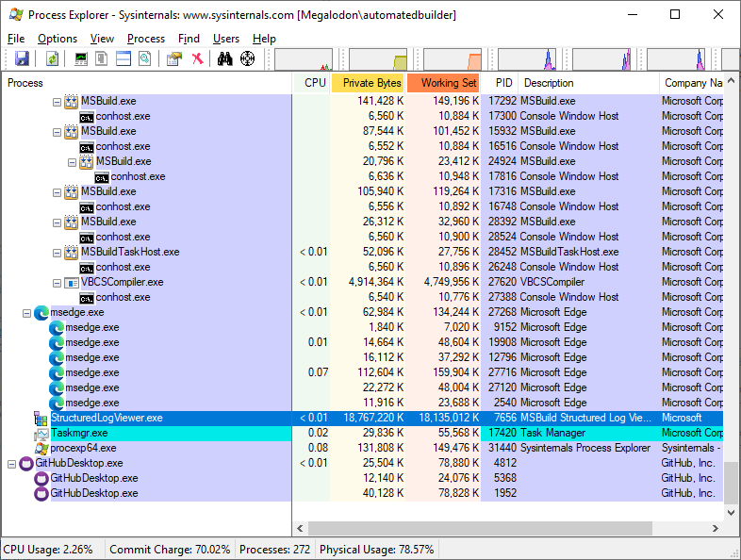Open the Options menu

coord(58,39)
